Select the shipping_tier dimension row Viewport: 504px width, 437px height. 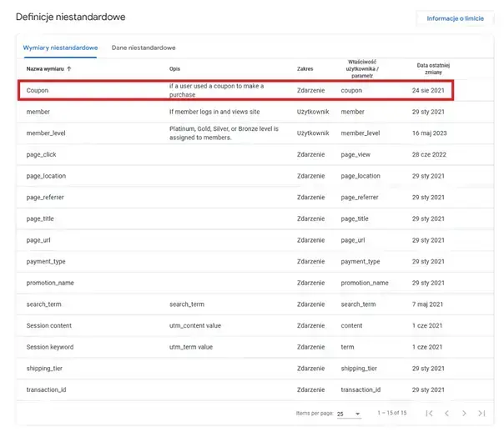(45, 368)
